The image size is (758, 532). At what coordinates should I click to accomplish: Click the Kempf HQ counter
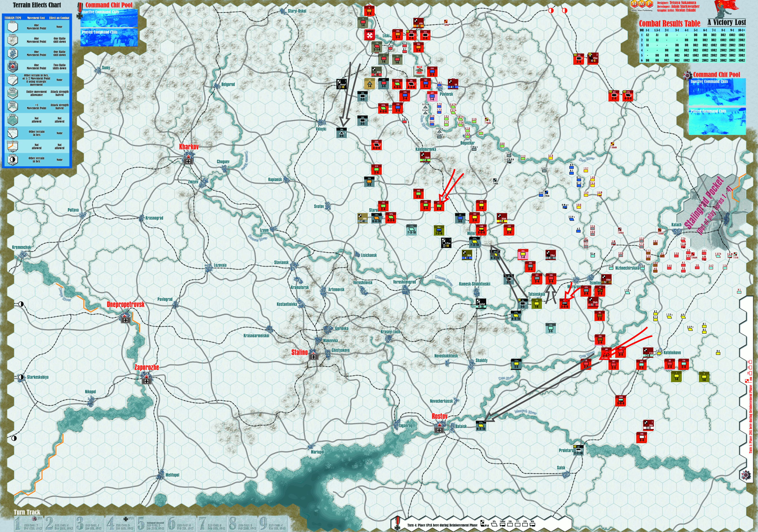tap(342, 84)
